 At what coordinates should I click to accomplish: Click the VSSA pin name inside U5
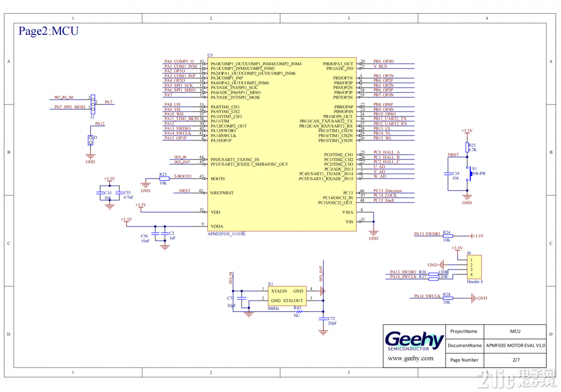click(347, 212)
